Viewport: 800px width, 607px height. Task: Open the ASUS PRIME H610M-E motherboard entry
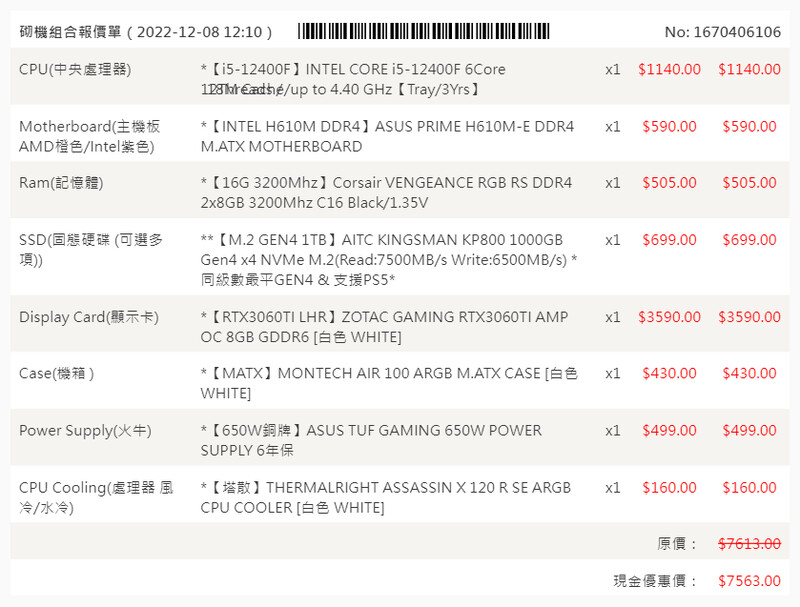coord(387,137)
